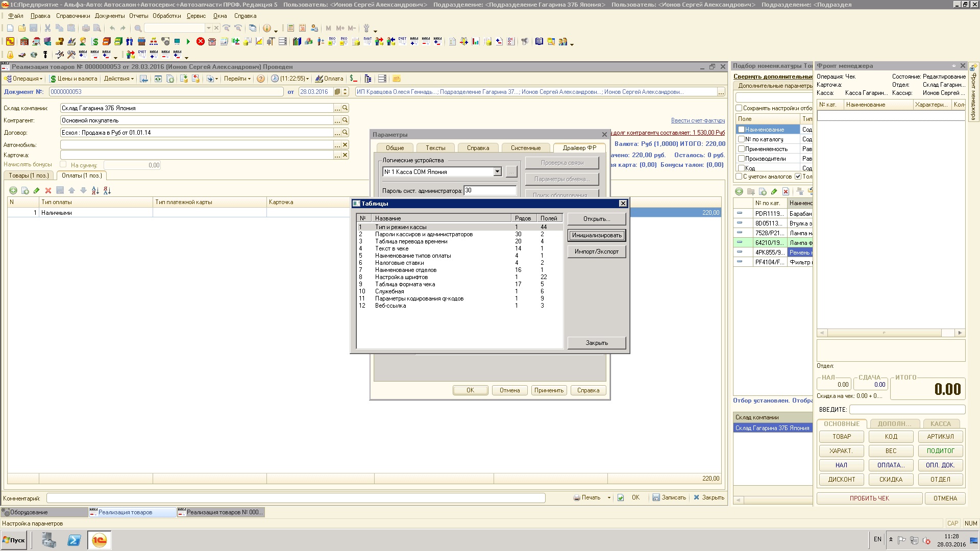Click the wrench tools icon in top toolbar

[x=366, y=29]
